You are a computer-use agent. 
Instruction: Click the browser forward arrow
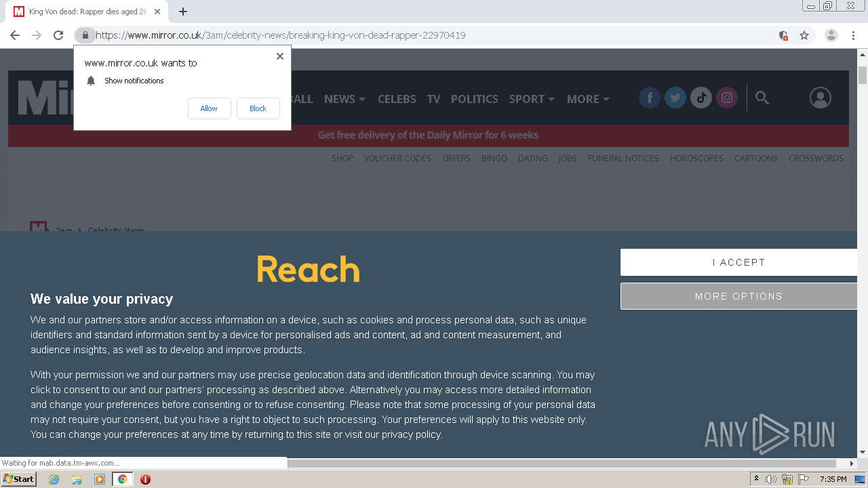(37, 35)
